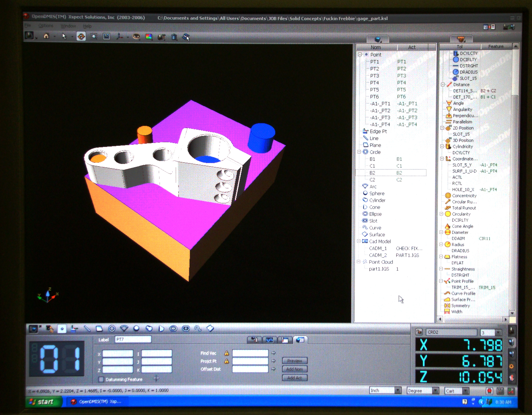Viewport: 532px width, 415px height.
Task: Click the home view icon in the toolbar
Action: coord(46,36)
